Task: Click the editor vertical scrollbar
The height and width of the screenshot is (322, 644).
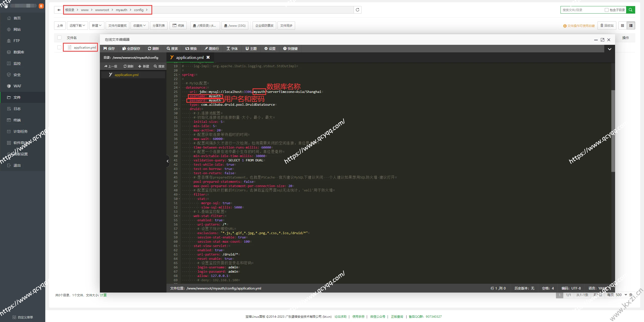Action: tap(613, 131)
